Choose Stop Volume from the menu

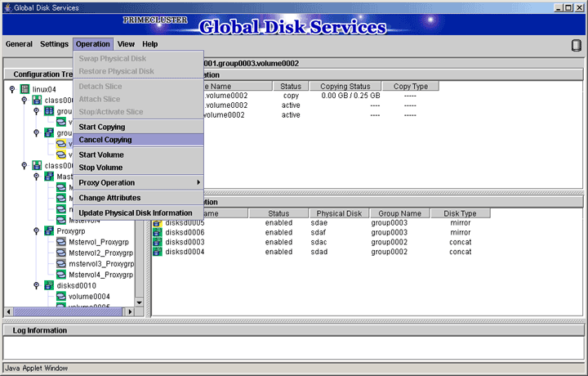tap(139, 168)
